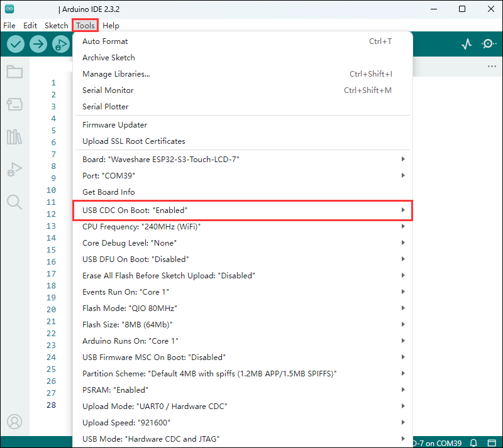Open the Serial Monitor magnifier icon
The image size is (503, 448).
489,44
